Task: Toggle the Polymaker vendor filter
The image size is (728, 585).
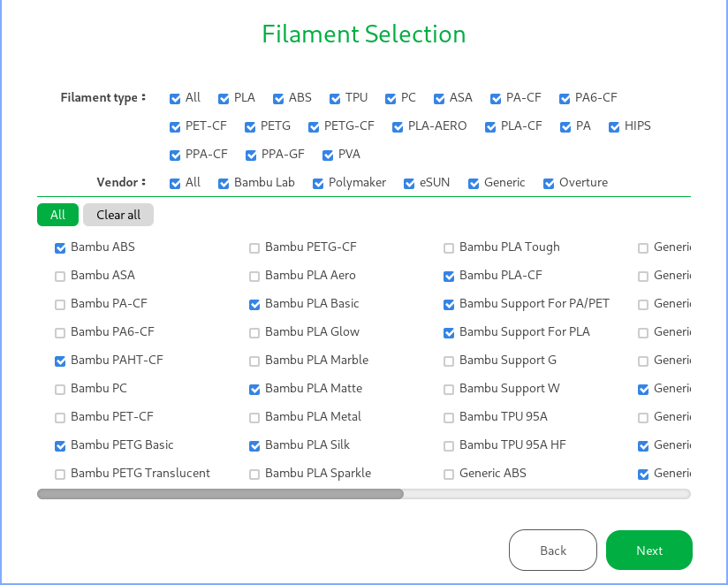Action: [318, 184]
